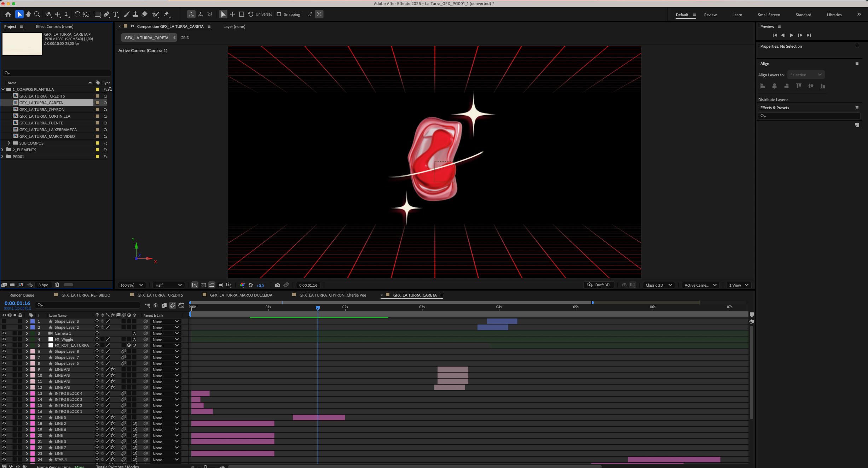Viewport: 868px width, 468px height.
Task: Click the Take Snapshot camera icon
Action: pos(277,285)
